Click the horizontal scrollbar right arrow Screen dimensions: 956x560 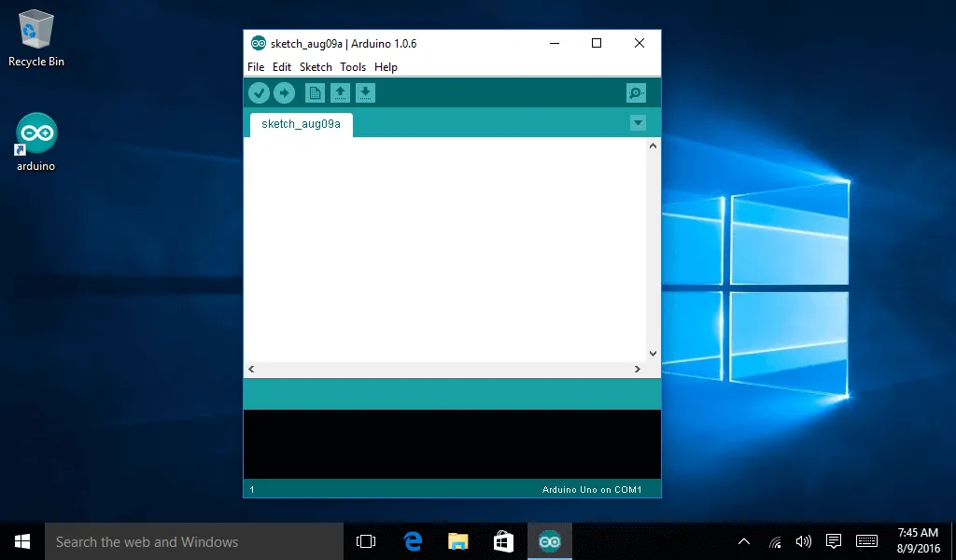639,370
